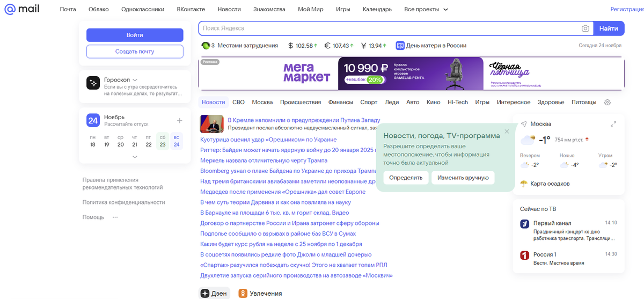Screen dimensions: 644x299
Task: Expand the weather widget
Action: (x=613, y=124)
